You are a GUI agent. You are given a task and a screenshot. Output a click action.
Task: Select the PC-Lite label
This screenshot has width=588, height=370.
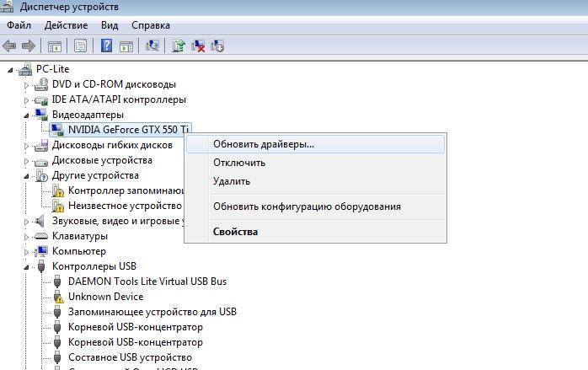coord(52,69)
